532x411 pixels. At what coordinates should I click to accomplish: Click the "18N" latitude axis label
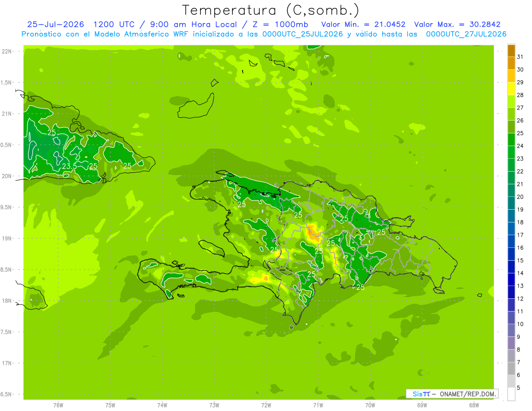click(x=8, y=301)
